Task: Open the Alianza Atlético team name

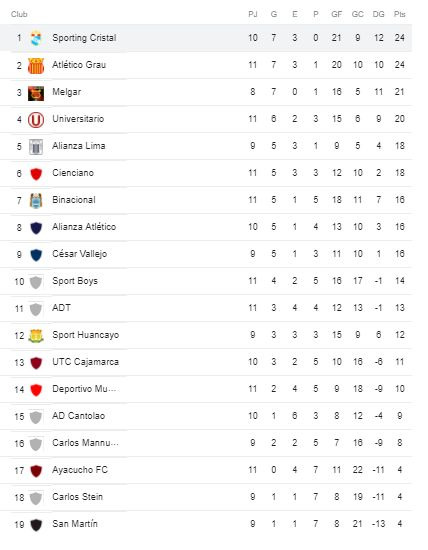Action: point(84,227)
